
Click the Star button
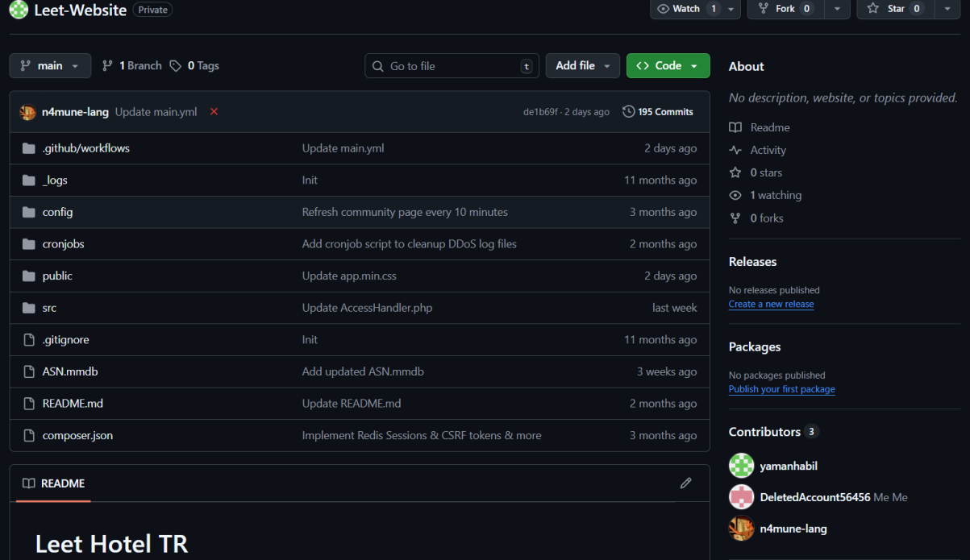(896, 9)
